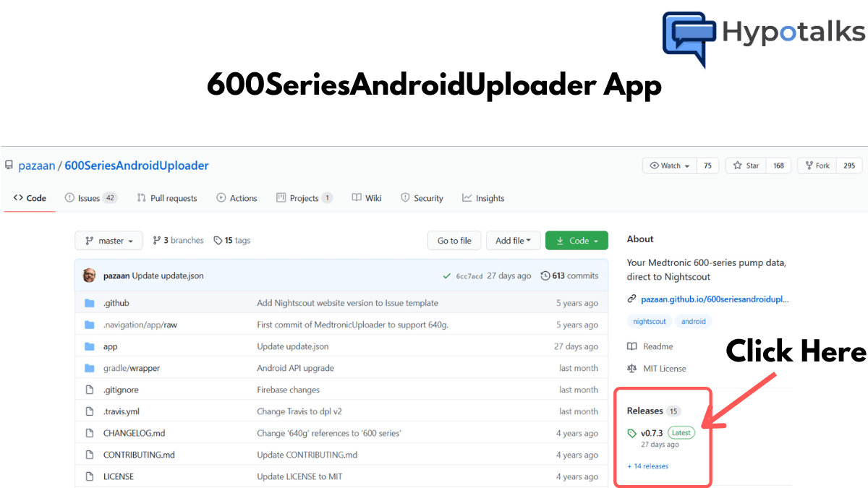This screenshot has height=488, width=868.
Task: Open the Watch notifications dropdown
Action: click(669, 166)
